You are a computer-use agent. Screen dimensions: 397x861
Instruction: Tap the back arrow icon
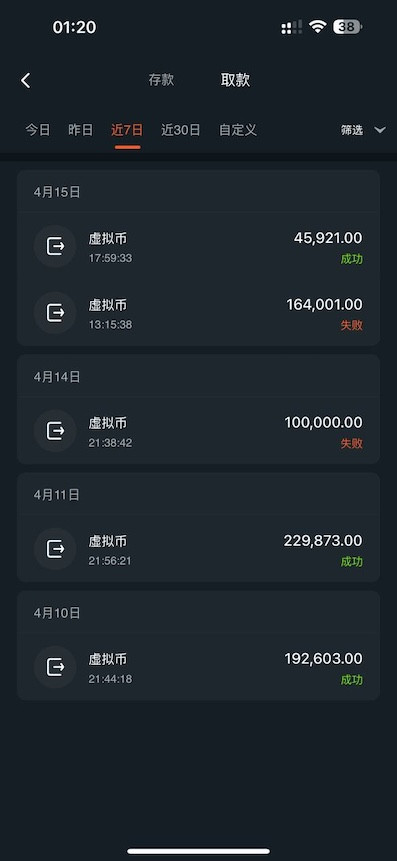click(25, 81)
